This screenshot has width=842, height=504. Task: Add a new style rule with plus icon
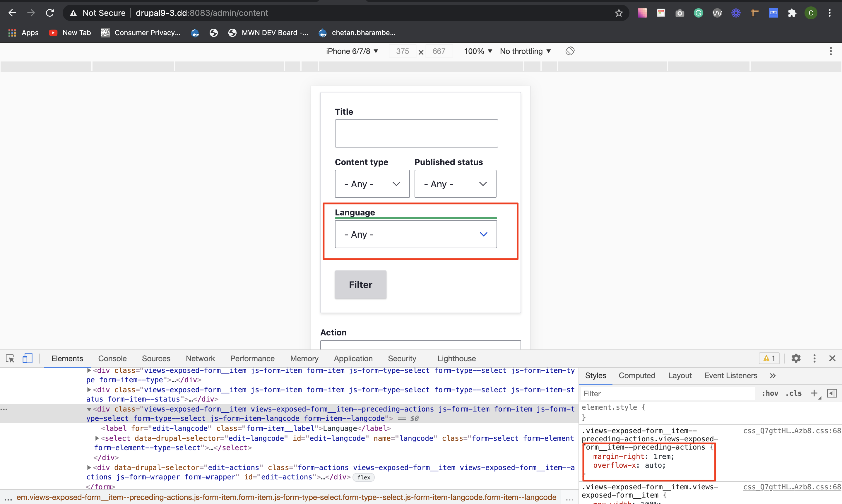[814, 393]
